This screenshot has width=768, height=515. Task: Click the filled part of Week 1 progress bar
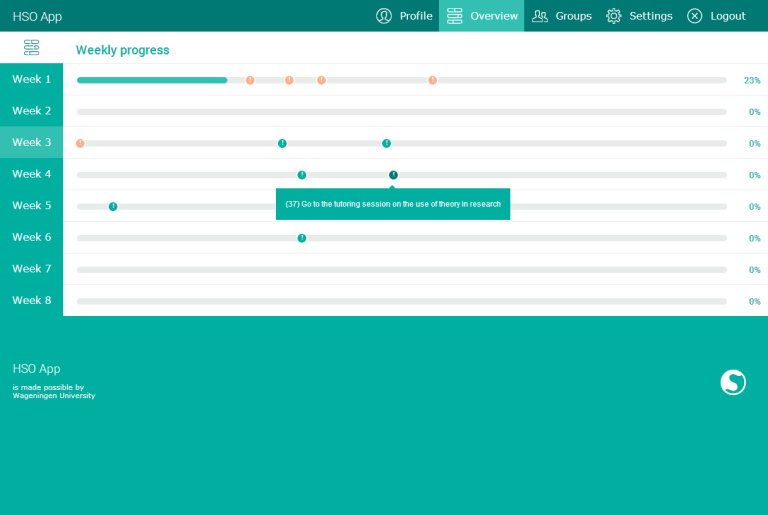(152, 80)
